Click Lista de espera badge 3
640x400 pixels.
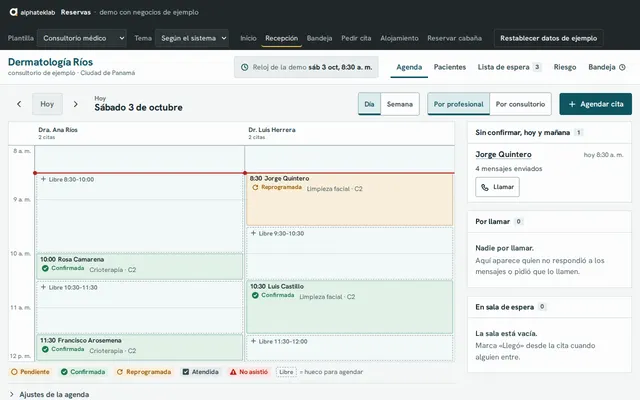(x=537, y=67)
